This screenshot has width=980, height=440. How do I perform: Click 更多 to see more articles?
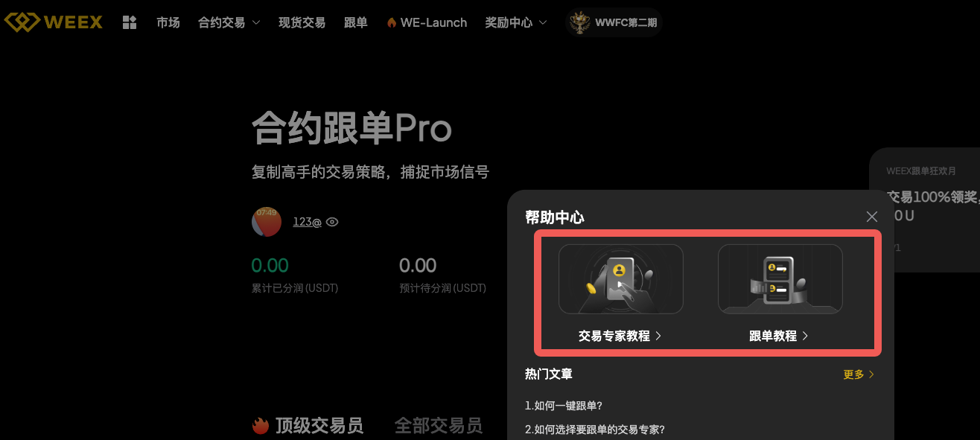click(859, 374)
